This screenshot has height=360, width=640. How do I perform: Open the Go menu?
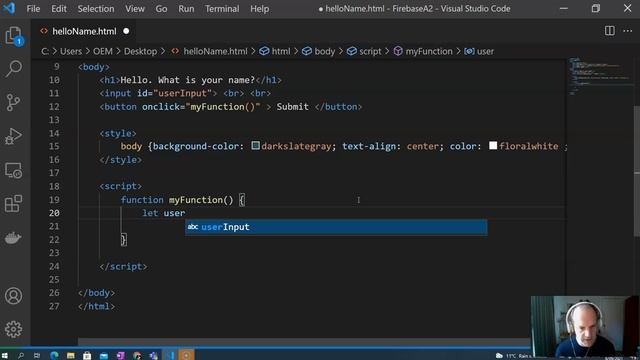[x=161, y=9]
